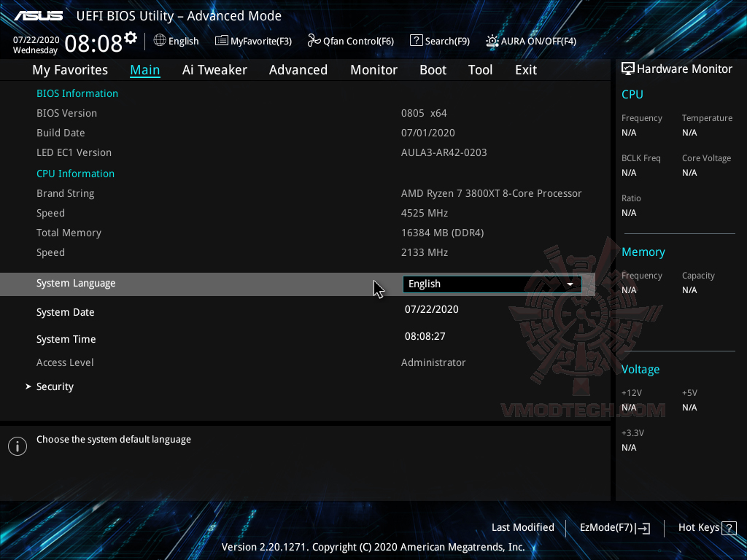Open Qfan Control from the top bar
The height and width of the screenshot is (560, 747).
click(350, 41)
